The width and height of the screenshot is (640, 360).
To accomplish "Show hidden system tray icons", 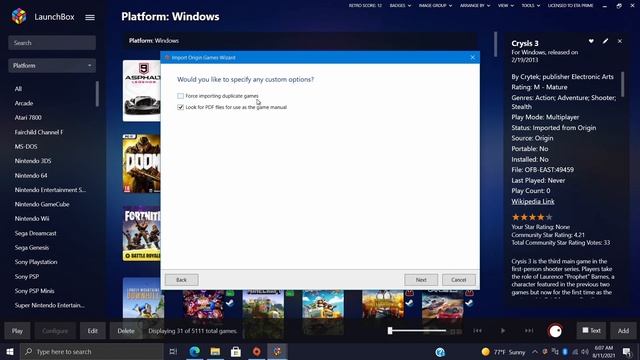I will [535, 352].
